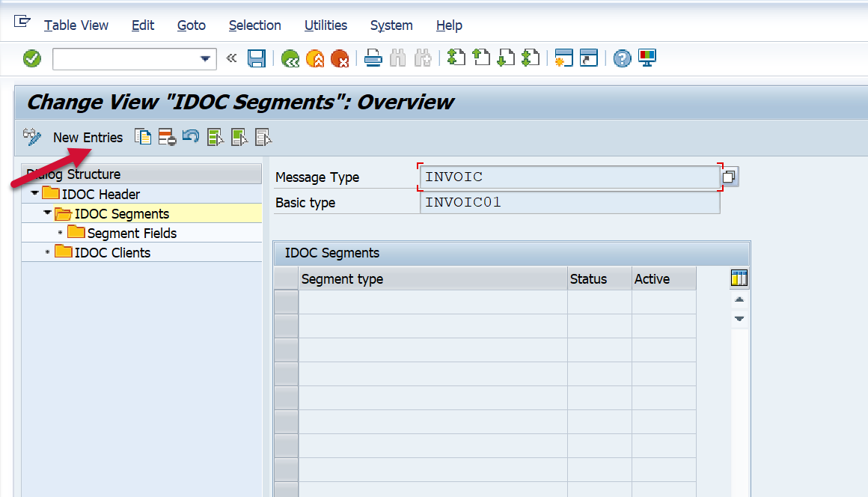Click the red Cancel icon
This screenshot has width=868, height=497.
[340, 58]
